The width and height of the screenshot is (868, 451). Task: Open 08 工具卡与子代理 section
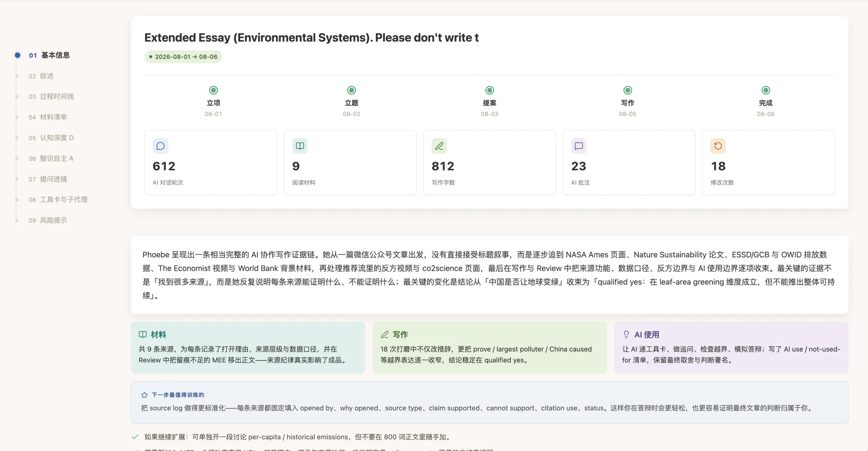[58, 200]
